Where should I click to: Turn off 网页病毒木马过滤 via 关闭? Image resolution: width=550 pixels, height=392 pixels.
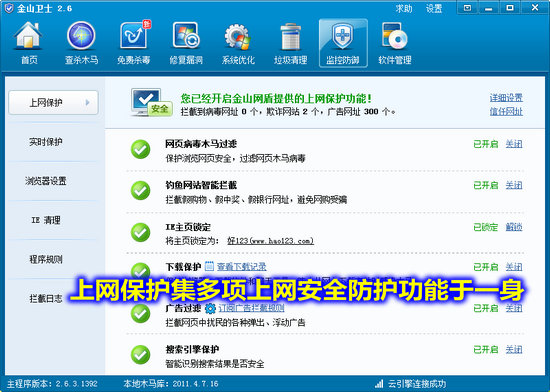click(514, 144)
